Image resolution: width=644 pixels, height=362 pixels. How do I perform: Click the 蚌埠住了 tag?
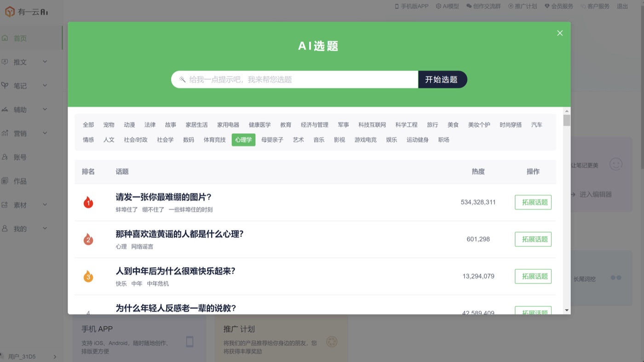tap(126, 210)
